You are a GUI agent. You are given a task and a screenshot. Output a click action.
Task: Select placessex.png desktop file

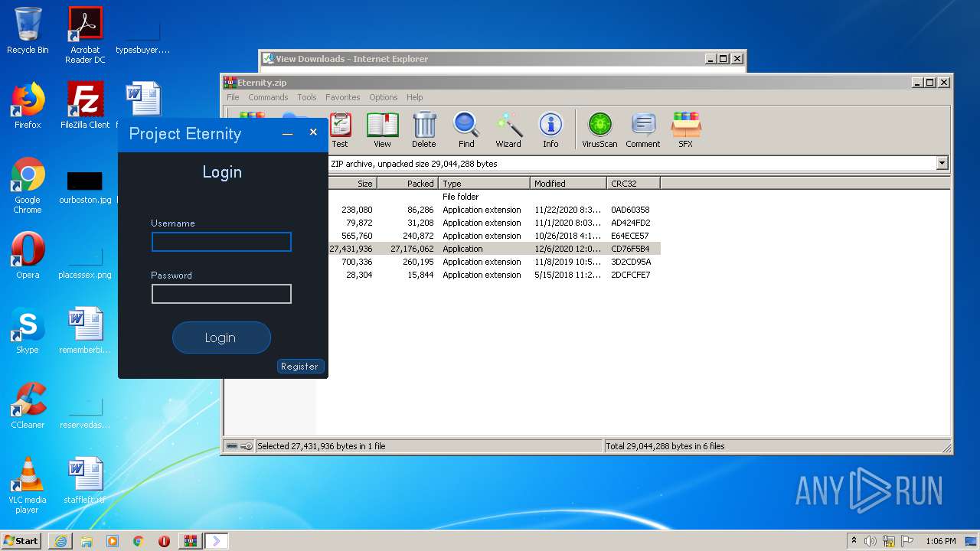tap(85, 261)
